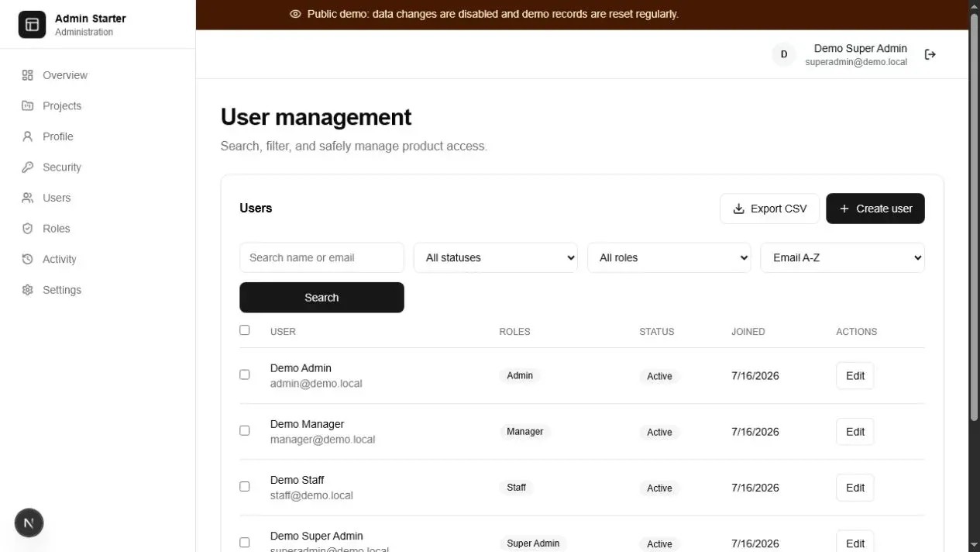
Task: Click Demo Staff joined date 7/16/2026
Action: click(755, 488)
